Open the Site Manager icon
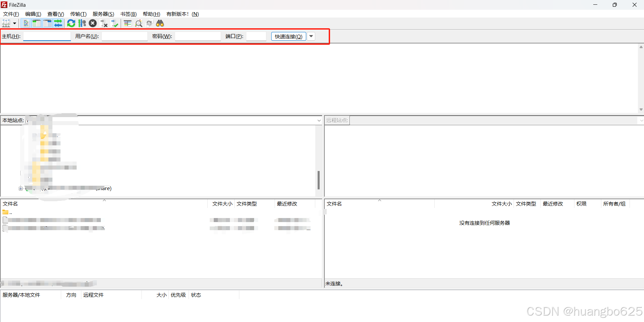The image size is (644, 322). tap(6, 23)
